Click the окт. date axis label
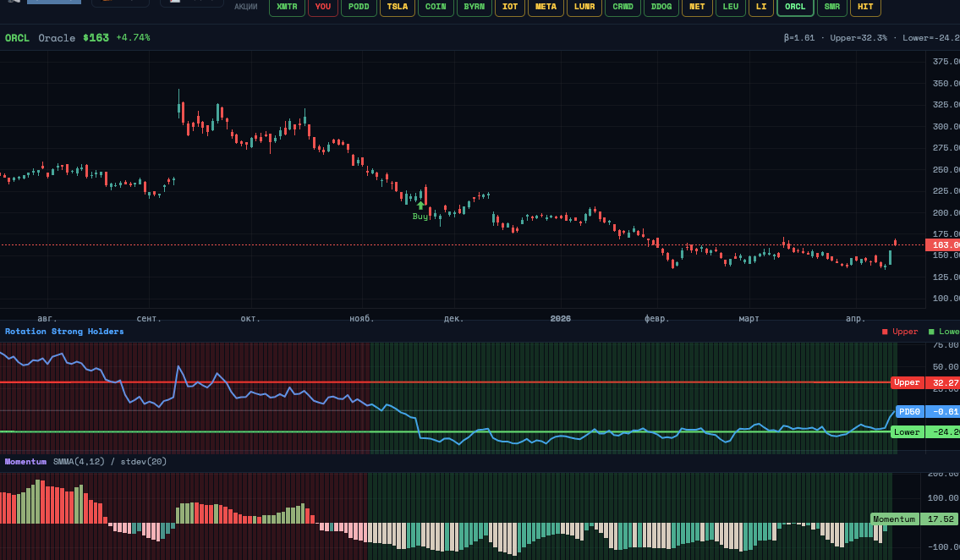Screen dimensions: 960x560 point(250,318)
